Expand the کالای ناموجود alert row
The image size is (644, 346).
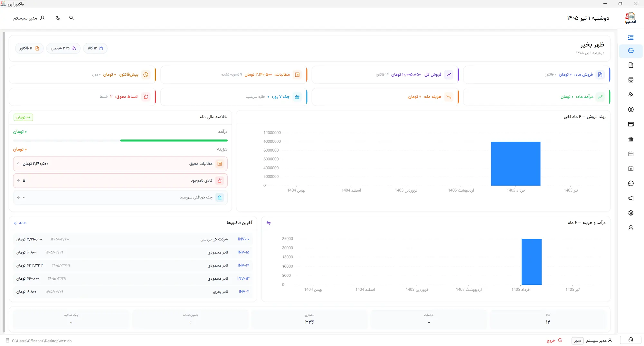pyautogui.click(x=120, y=181)
